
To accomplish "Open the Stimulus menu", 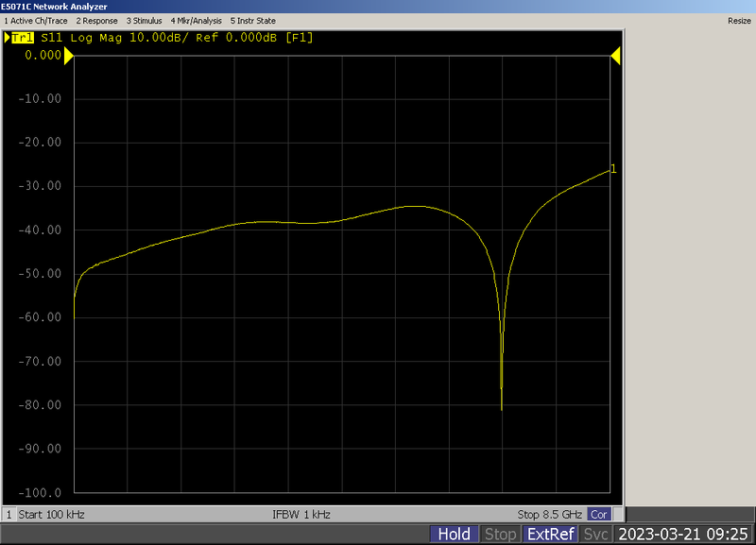I will click(x=145, y=21).
